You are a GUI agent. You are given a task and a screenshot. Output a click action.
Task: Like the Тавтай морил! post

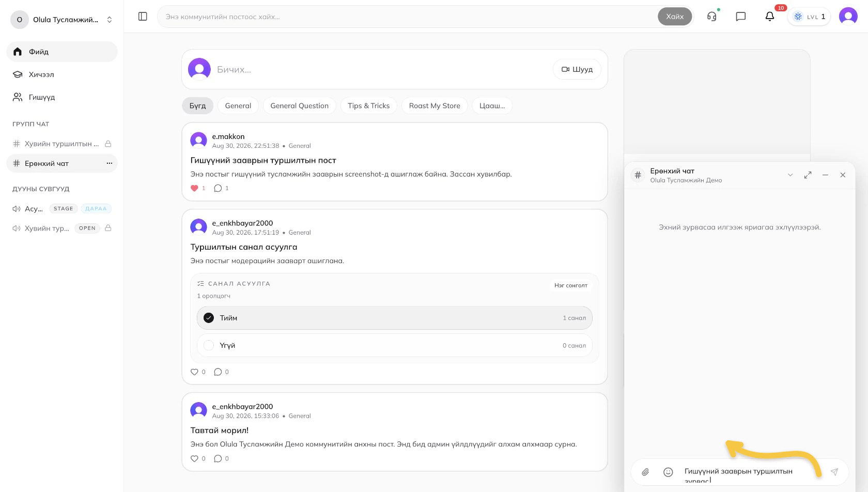[x=195, y=458]
